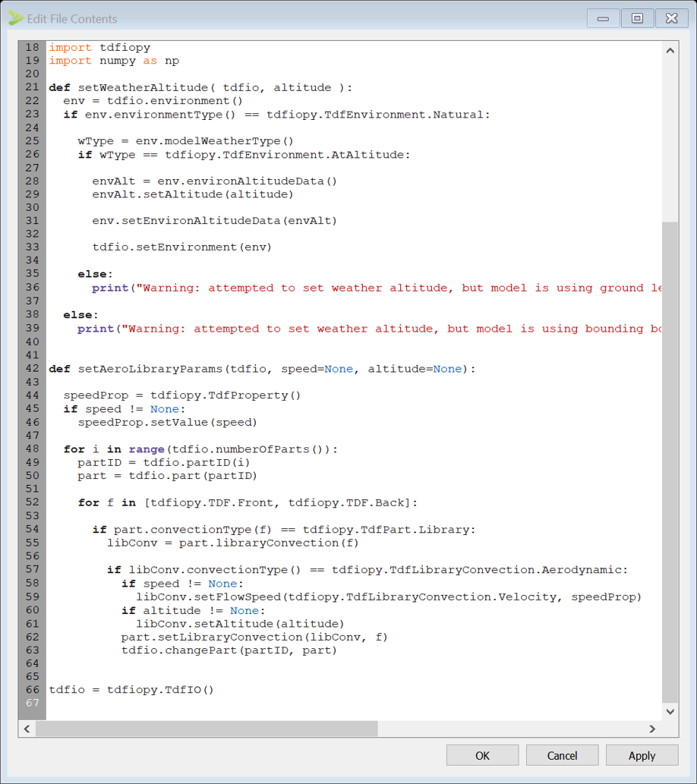Click on 'partID = tdfio.partID(i)' line
Screen dimensions: 697x784
[x=163, y=462]
